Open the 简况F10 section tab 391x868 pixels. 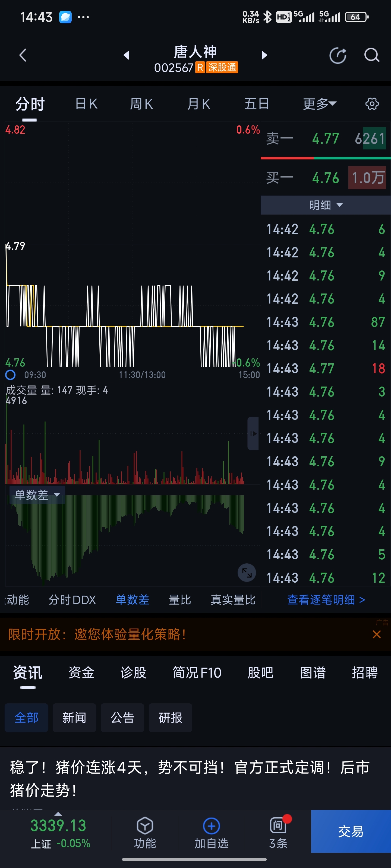[197, 673]
